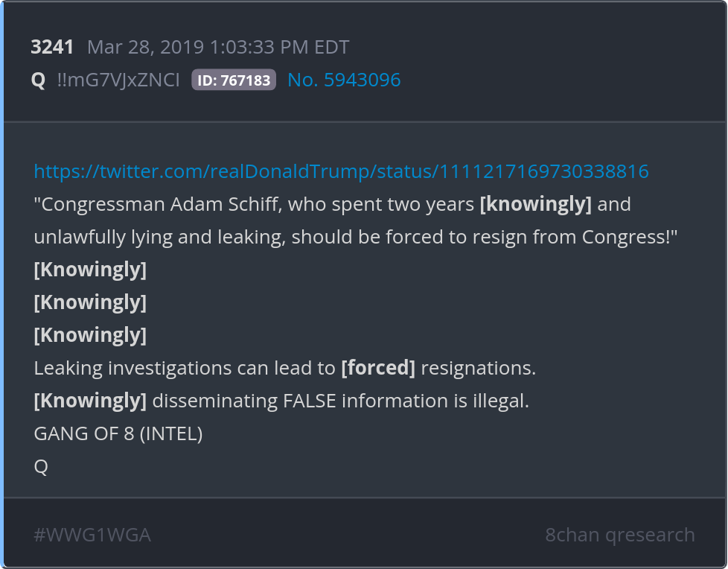Click the last standalone [Knowingly] line

coord(90,335)
